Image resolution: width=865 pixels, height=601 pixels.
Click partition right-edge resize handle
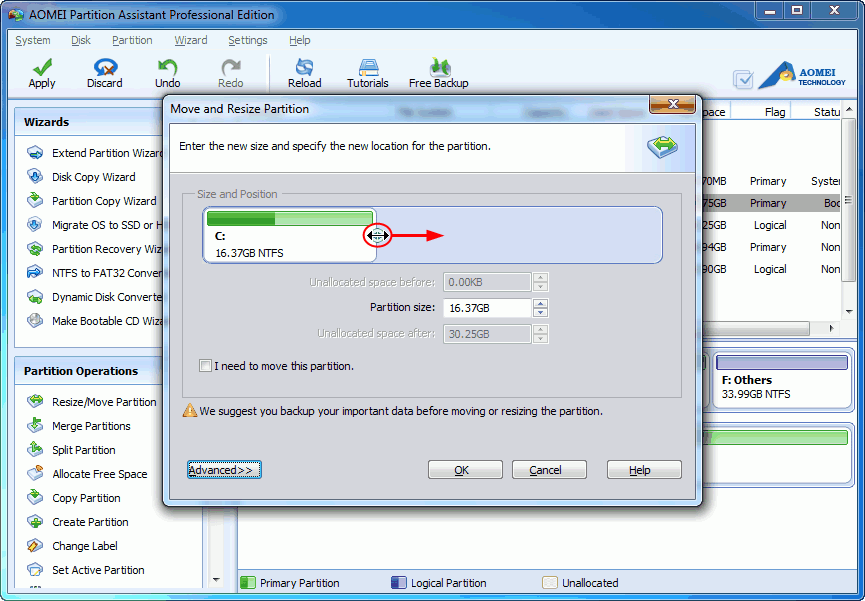(377, 236)
